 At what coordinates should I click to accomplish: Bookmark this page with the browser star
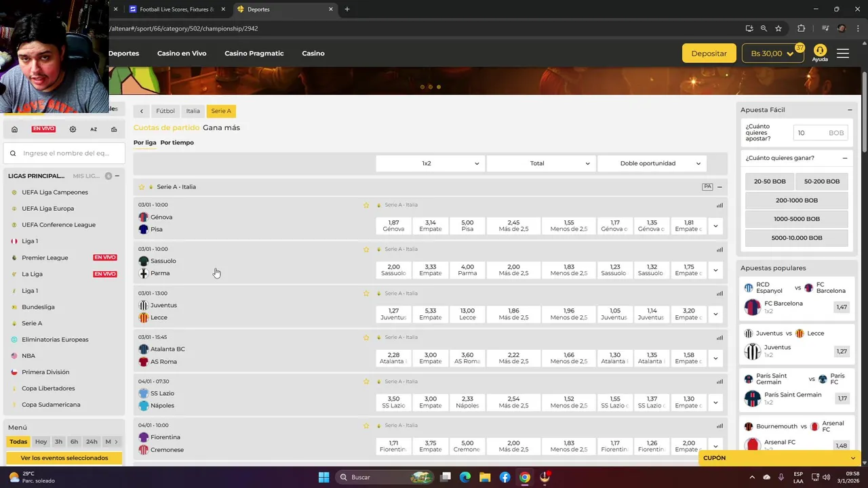click(778, 28)
